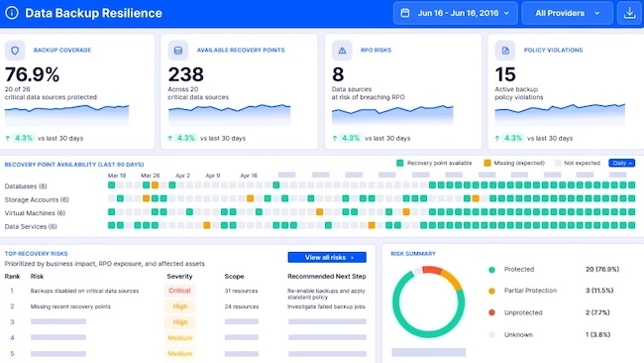The height and width of the screenshot is (363, 644).
Task: Click the Critical severity badge in rank 1
Action: tap(179, 291)
